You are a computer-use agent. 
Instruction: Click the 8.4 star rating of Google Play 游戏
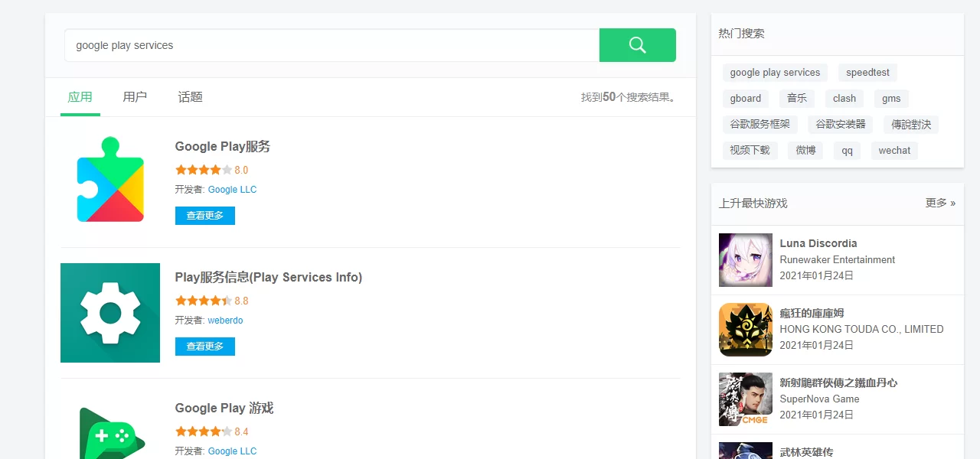(212, 431)
